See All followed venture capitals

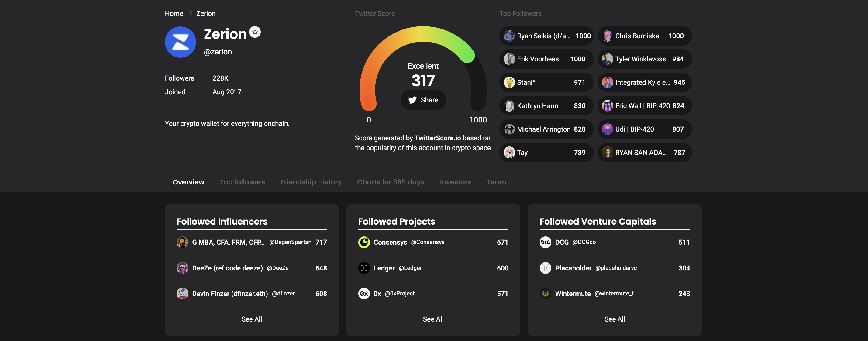[615, 319]
